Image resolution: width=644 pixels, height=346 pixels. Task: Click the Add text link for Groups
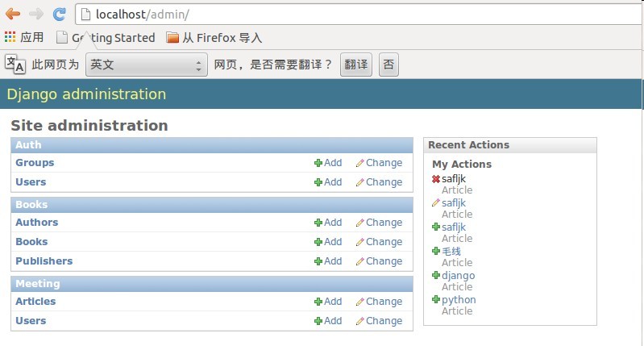[x=333, y=163]
